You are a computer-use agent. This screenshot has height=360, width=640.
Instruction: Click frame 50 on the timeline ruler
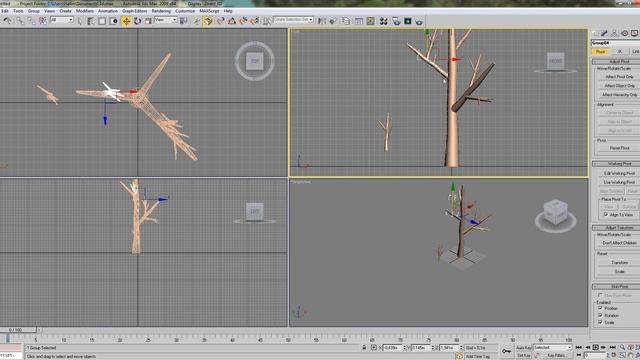(x=288, y=339)
